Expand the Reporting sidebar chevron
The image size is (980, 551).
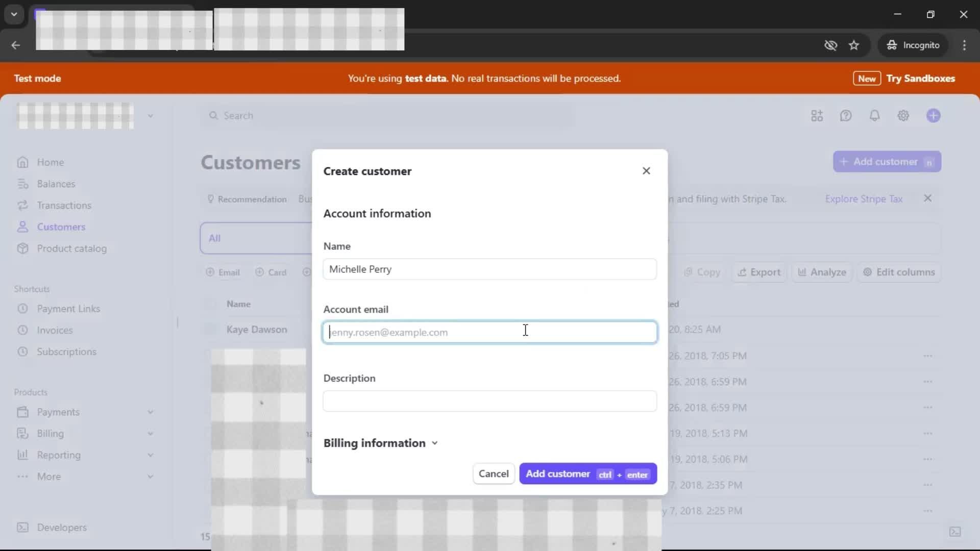click(150, 455)
